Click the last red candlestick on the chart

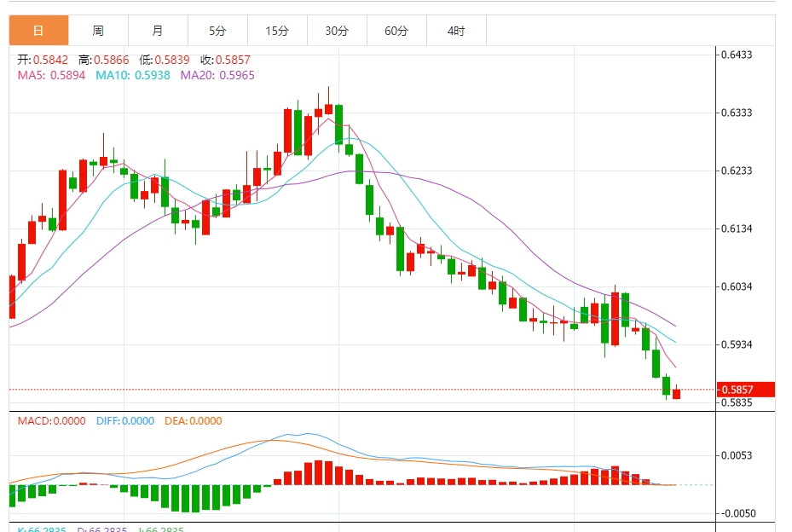(676, 394)
